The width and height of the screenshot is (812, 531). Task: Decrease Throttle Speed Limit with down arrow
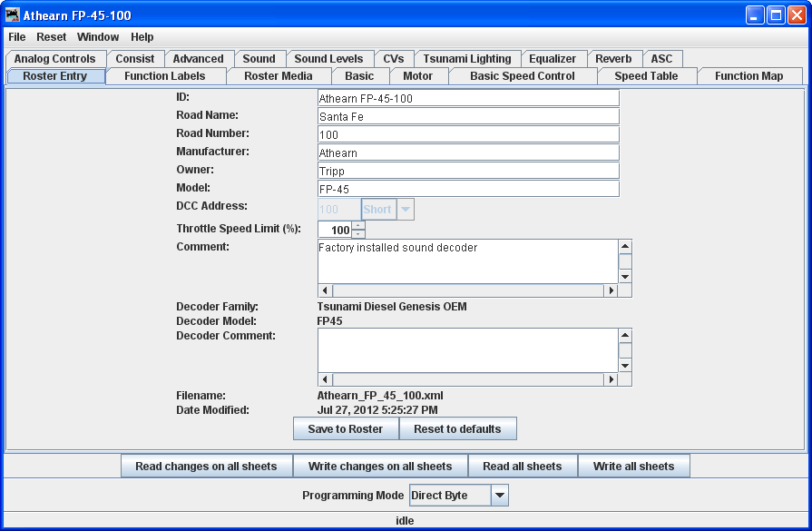click(x=358, y=234)
